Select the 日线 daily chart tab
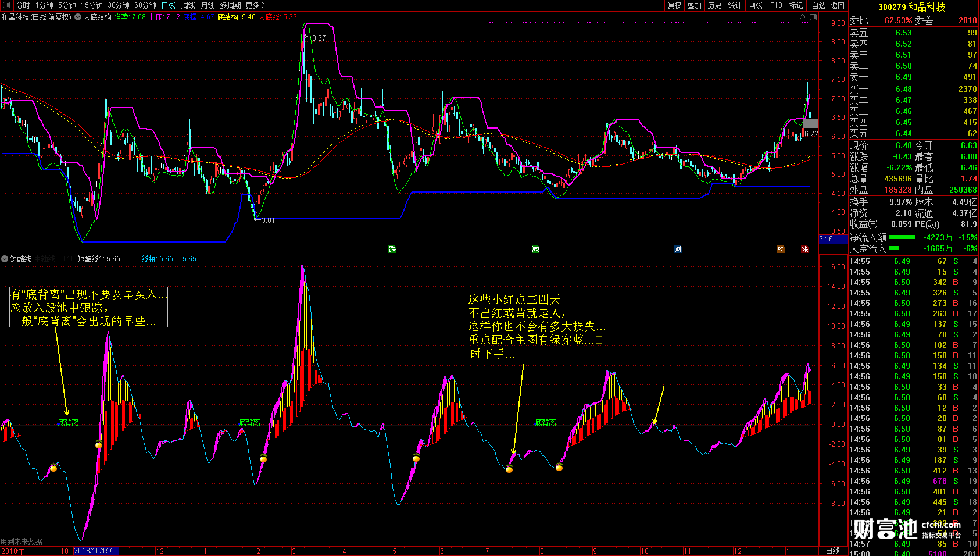Image resolution: width=980 pixels, height=556 pixels. coord(169,5)
